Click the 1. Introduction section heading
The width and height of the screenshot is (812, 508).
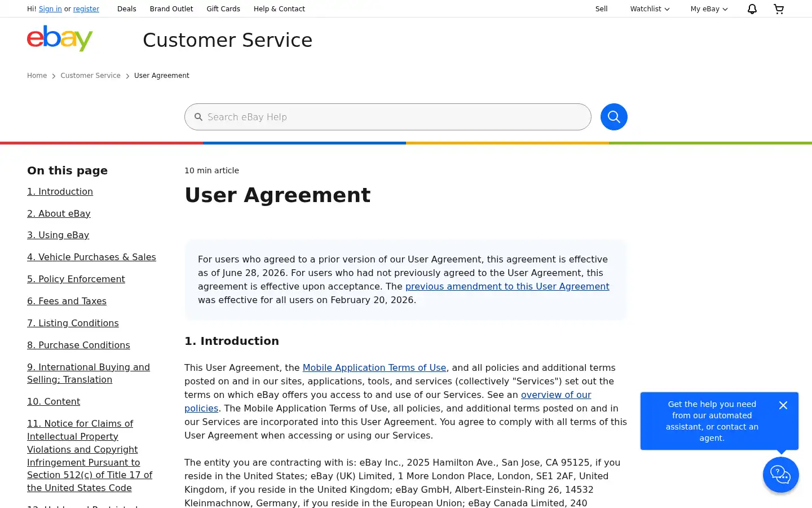(x=232, y=341)
